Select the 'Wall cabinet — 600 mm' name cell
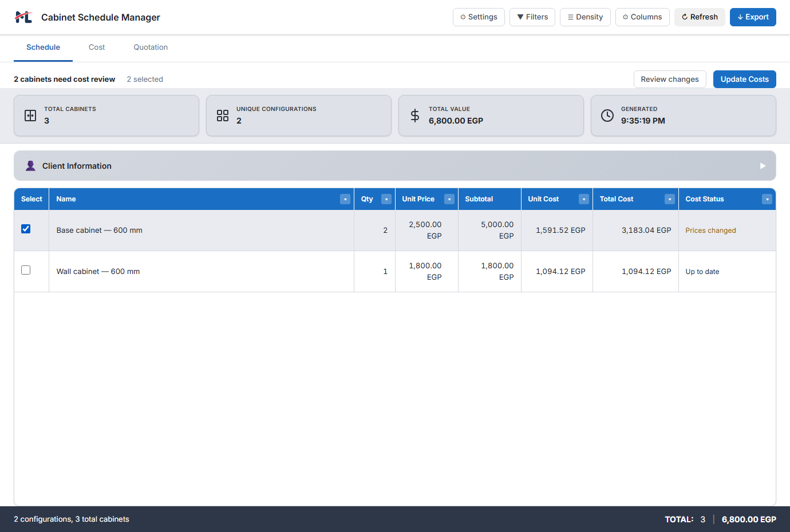Screen dimensions: 790x532 (x=202, y=272)
